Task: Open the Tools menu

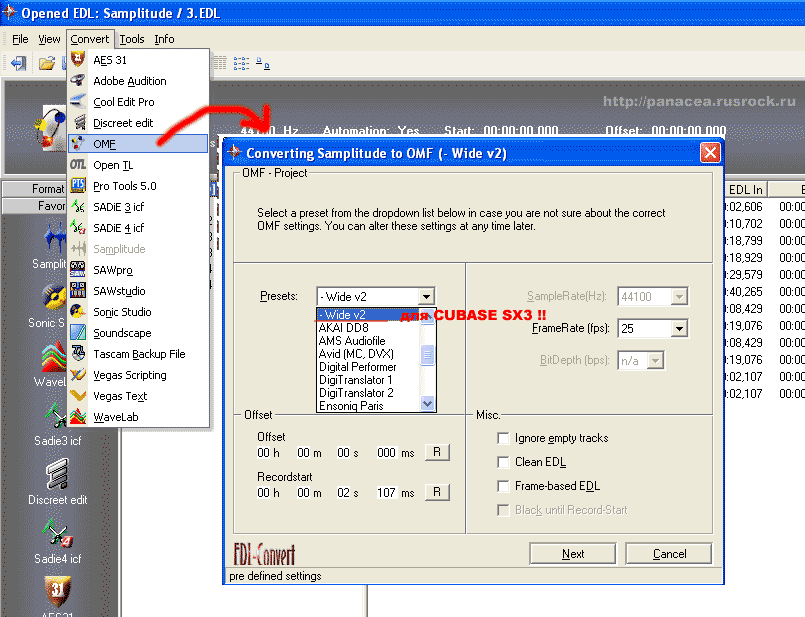Action: pos(132,39)
